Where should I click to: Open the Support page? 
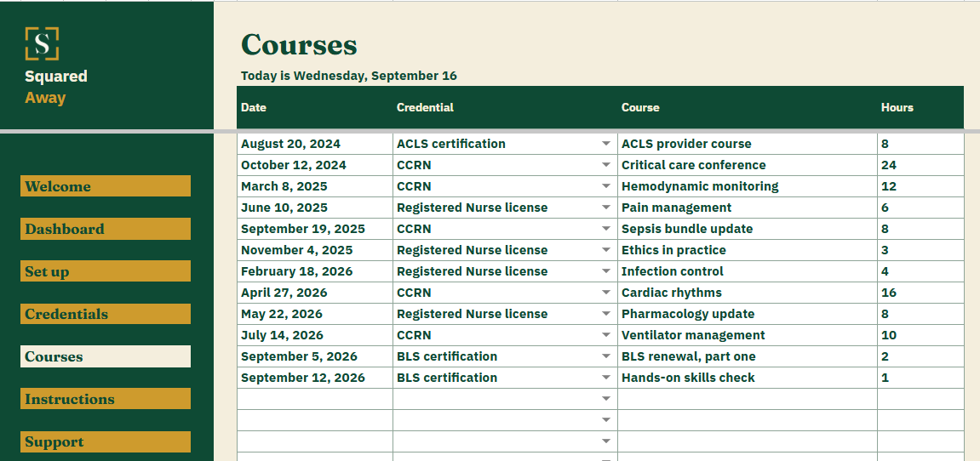tap(106, 441)
